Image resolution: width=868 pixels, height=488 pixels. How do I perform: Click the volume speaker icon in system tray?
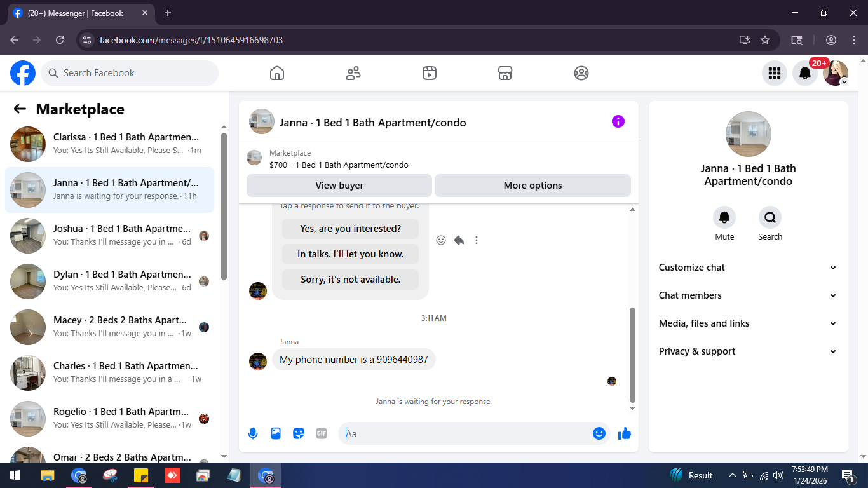click(778, 475)
